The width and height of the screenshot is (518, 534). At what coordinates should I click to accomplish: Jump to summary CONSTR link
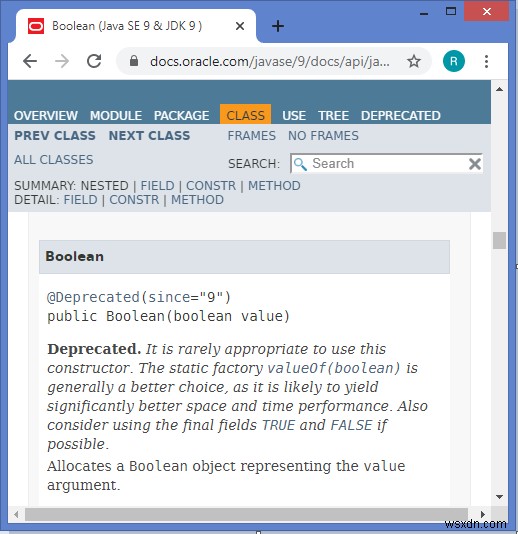click(211, 186)
